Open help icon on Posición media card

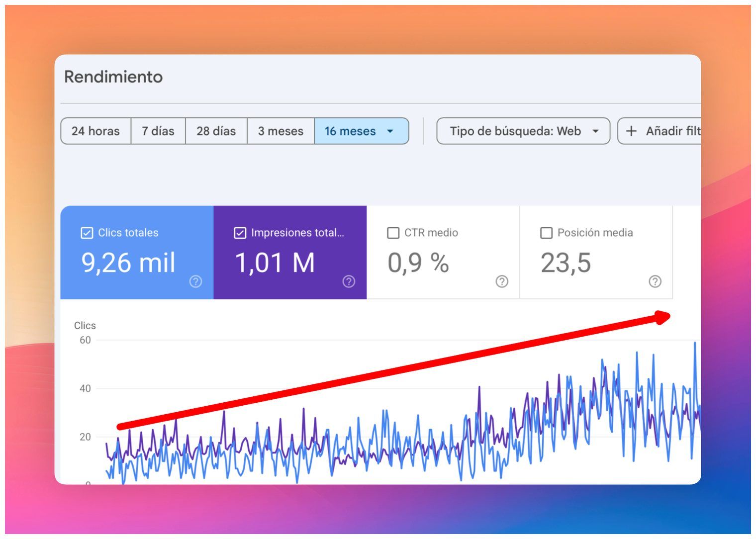click(655, 281)
